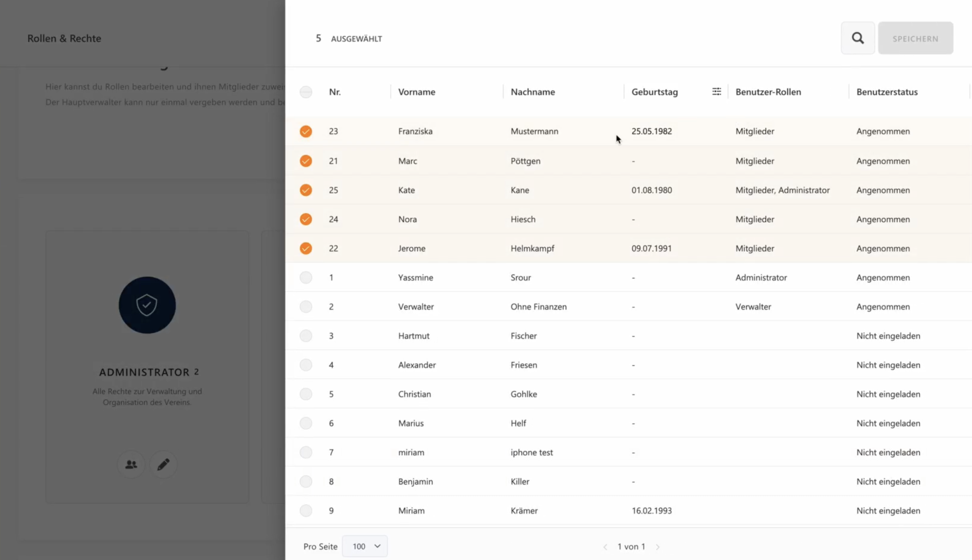Check Marius Helf's row
This screenshot has height=560, width=972.
[306, 423]
